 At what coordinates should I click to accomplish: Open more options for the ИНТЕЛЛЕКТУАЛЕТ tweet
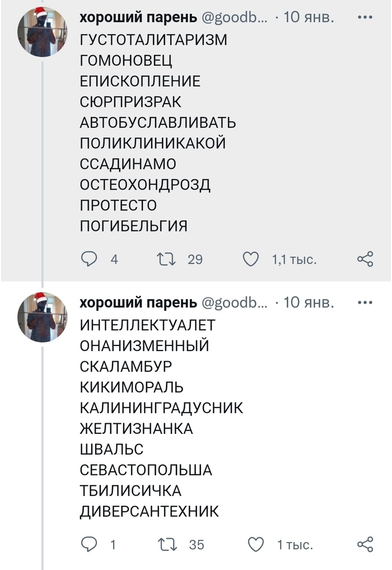365,303
